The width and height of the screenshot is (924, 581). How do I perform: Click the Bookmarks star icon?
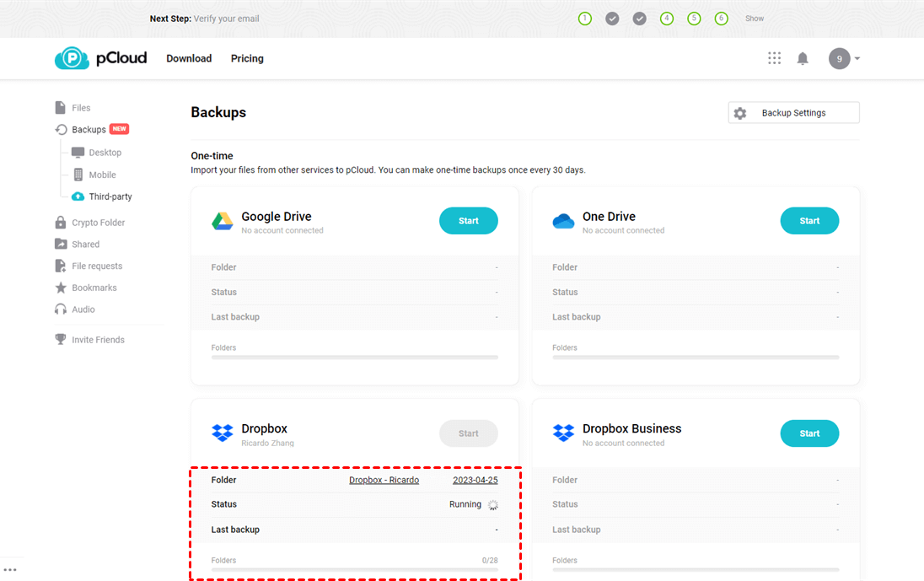click(x=61, y=288)
